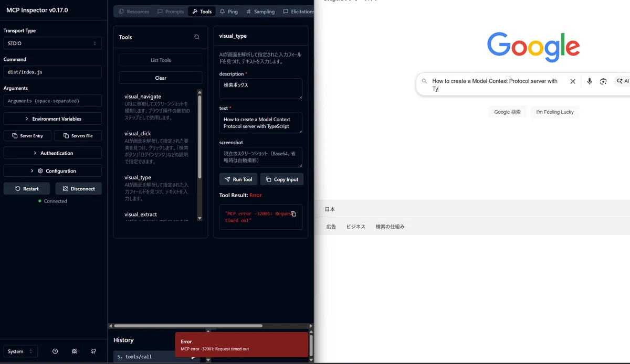Click the tools list vertical scrollbar
Image resolution: width=630 pixels, height=364 pixels.
pyautogui.click(x=199, y=136)
